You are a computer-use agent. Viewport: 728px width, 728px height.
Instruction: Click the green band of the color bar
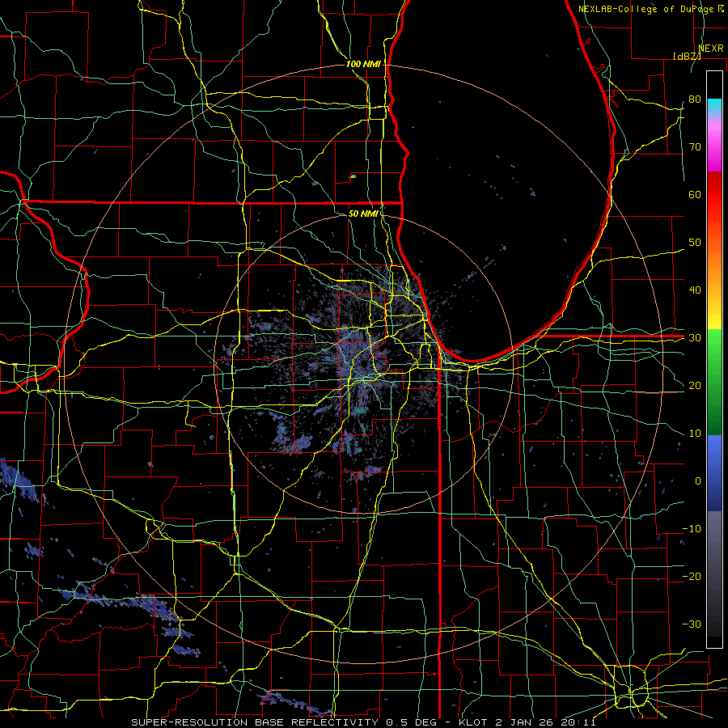[714, 381]
